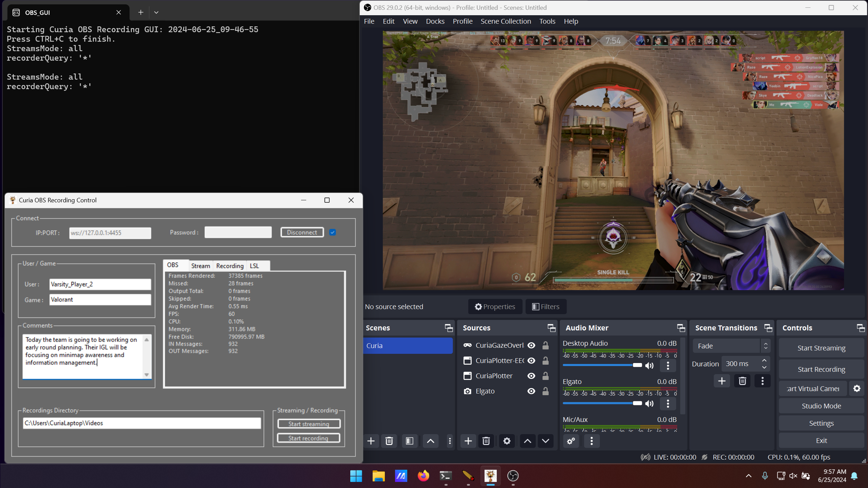Open advanced audio properties gears icon

coord(571,441)
